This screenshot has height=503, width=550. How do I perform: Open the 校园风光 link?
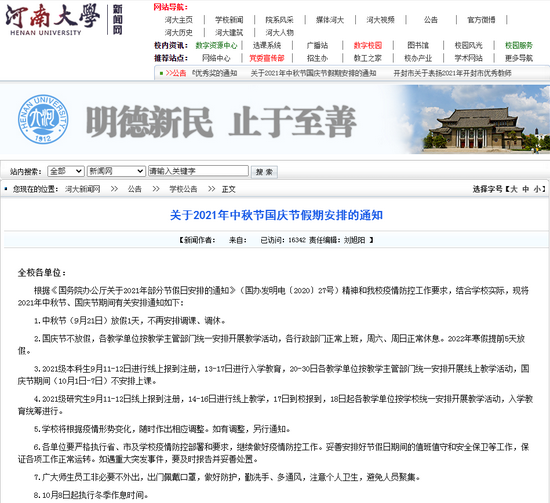click(x=469, y=45)
